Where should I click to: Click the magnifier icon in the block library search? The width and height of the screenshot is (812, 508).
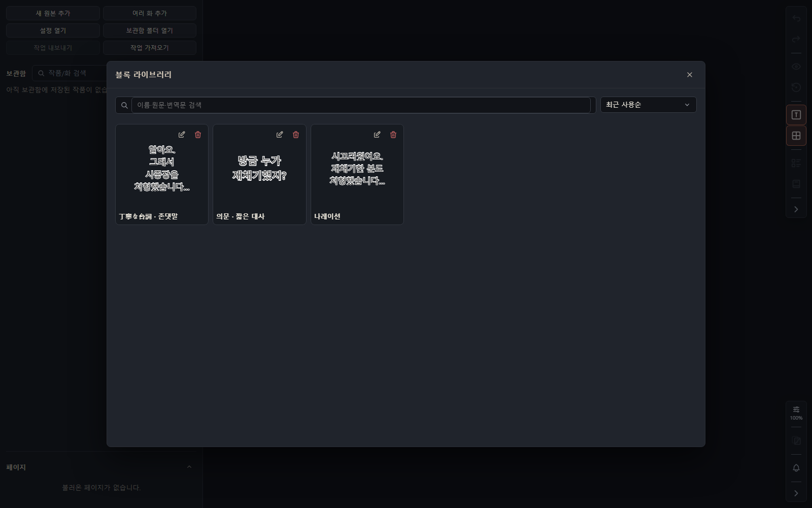124,105
